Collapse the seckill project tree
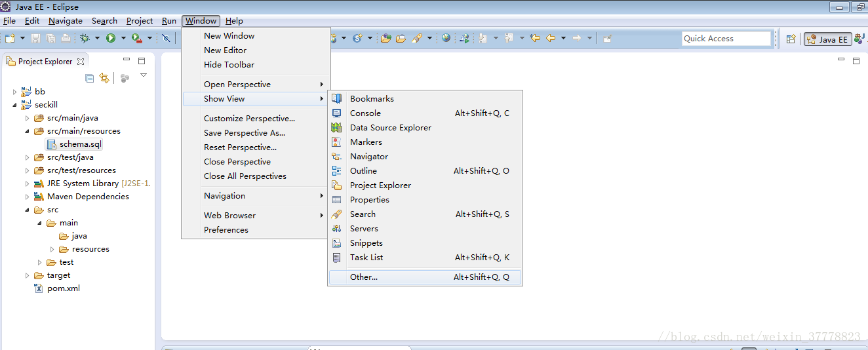This screenshot has height=350, width=868. pos(15,105)
